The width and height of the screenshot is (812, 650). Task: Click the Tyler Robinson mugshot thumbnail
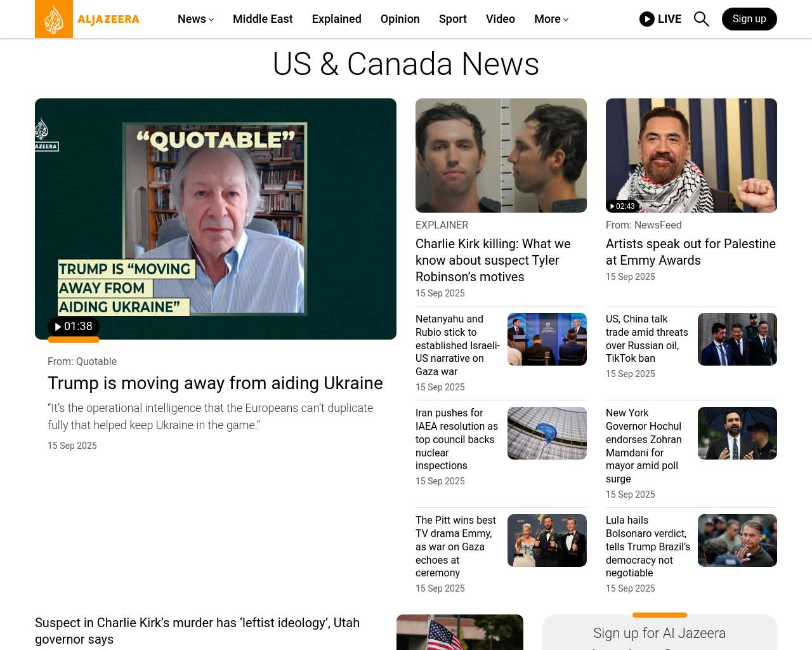501,156
